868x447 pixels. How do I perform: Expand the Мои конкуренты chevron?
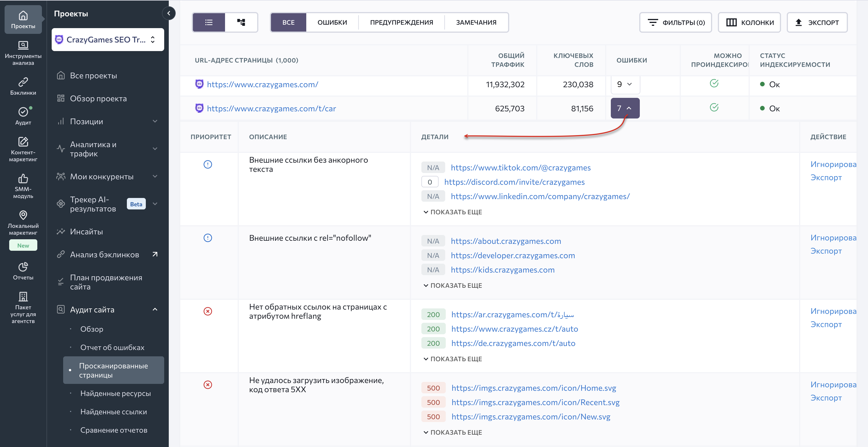click(155, 176)
